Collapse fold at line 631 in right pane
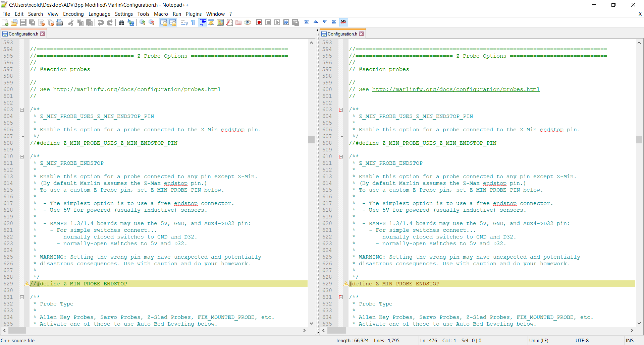Viewport: 644px width, 345px height. point(341,297)
